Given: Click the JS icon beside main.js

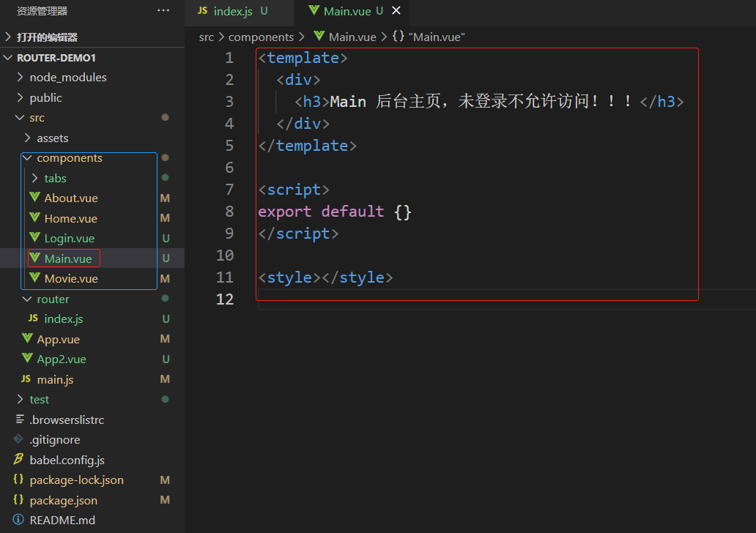Looking at the screenshot, I should click(26, 379).
